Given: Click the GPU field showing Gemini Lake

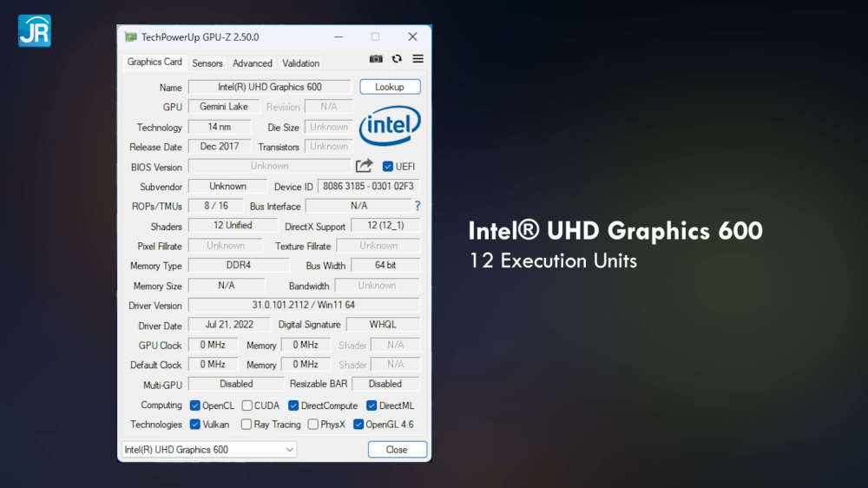Looking at the screenshot, I should click(x=224, y=106).
